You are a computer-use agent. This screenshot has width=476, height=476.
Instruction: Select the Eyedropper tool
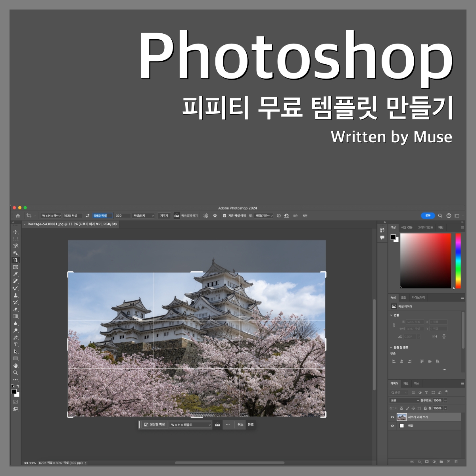15,274
